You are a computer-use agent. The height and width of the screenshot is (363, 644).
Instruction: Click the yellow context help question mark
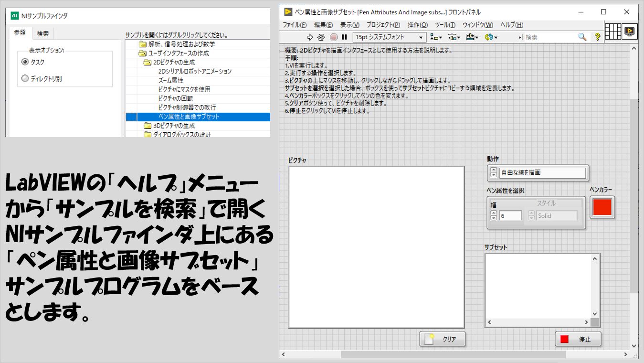coord(597,37)
